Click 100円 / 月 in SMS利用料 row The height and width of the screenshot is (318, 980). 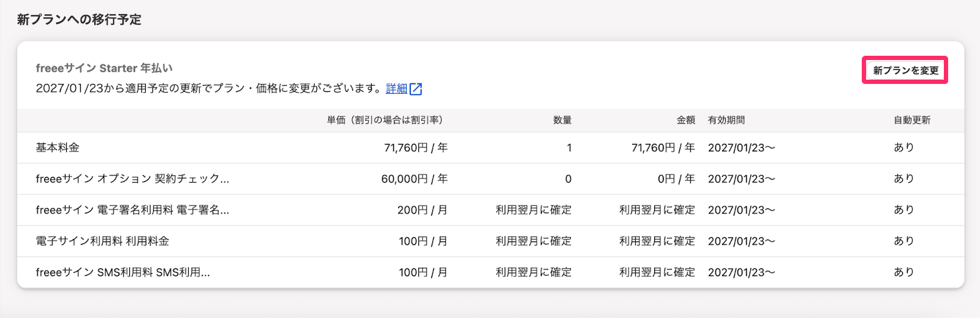point(423,273)
